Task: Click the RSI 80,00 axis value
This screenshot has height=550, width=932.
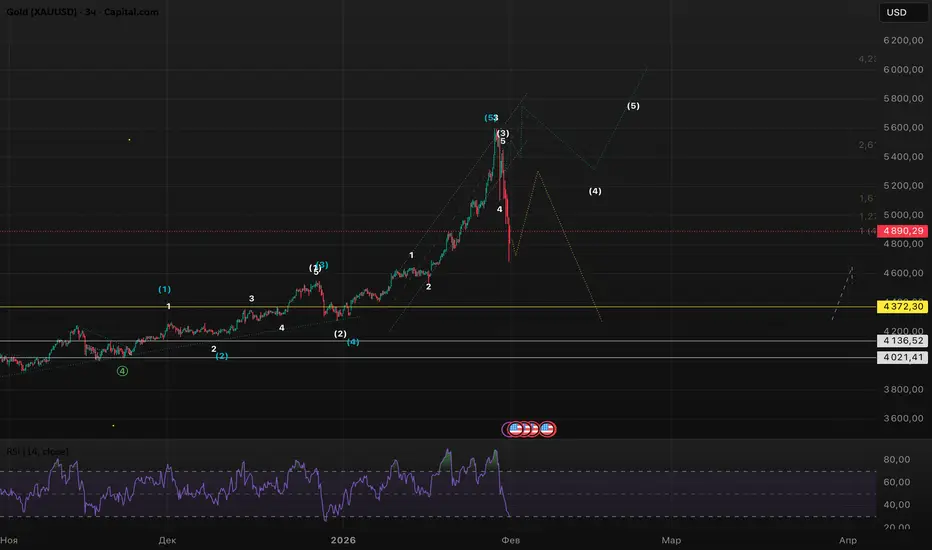Action: click(897, 460)
